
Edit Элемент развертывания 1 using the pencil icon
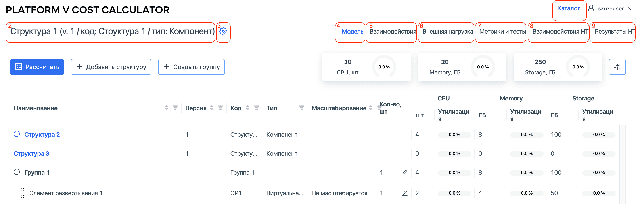tap(404, 193)
